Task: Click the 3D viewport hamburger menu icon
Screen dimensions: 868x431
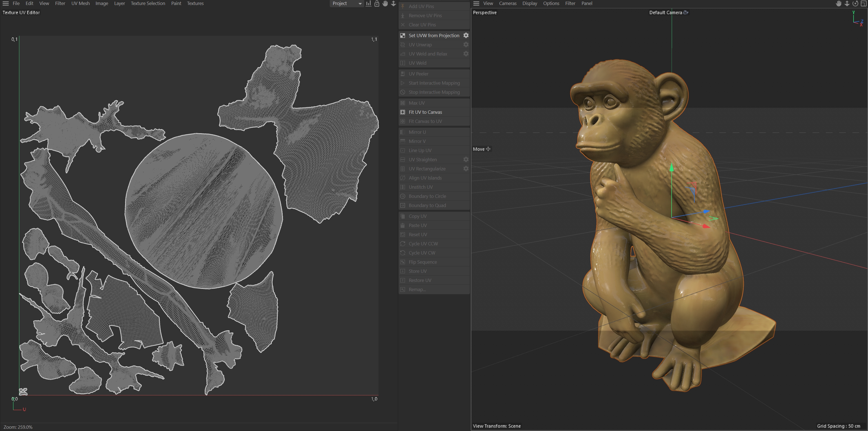Action: 476,3
